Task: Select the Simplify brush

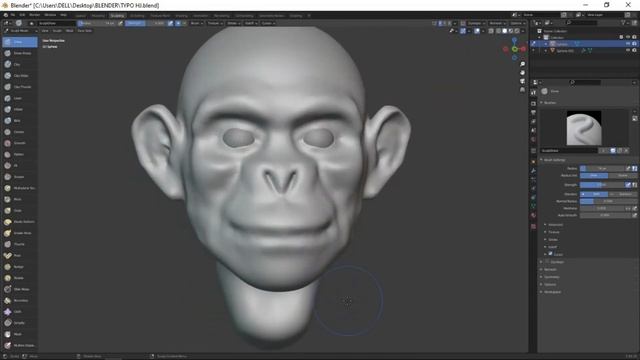Action: point(20,323)
